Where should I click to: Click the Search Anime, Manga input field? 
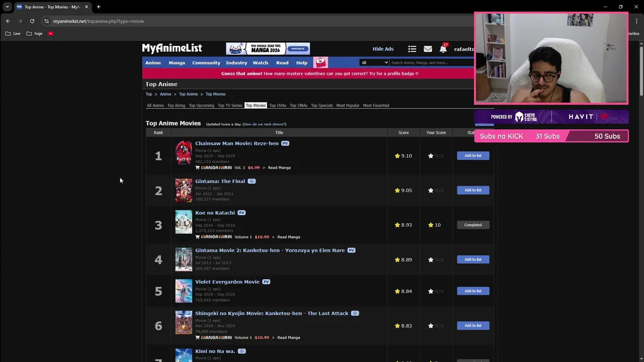point(432,62)
